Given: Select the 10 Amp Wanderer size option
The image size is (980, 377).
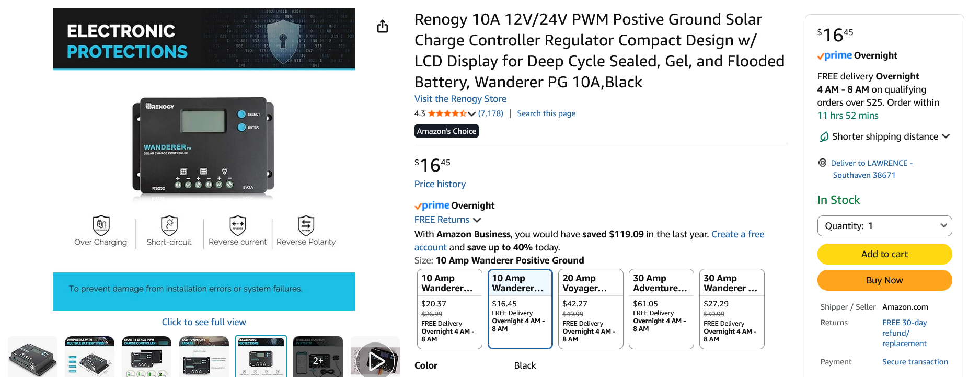Looking at the screenshot, I should click(449, 309).
